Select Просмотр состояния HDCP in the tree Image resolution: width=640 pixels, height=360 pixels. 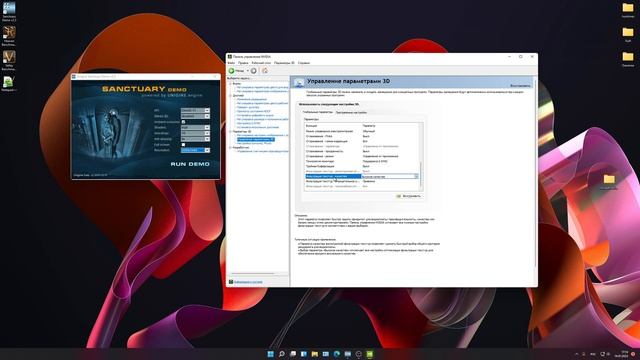point(254,111)
